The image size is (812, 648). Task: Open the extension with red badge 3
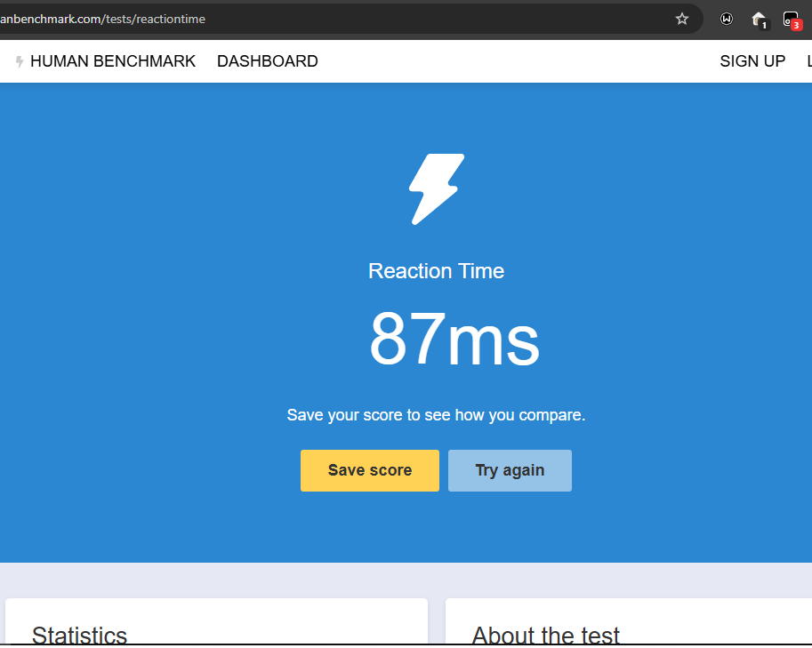(792, 20)
